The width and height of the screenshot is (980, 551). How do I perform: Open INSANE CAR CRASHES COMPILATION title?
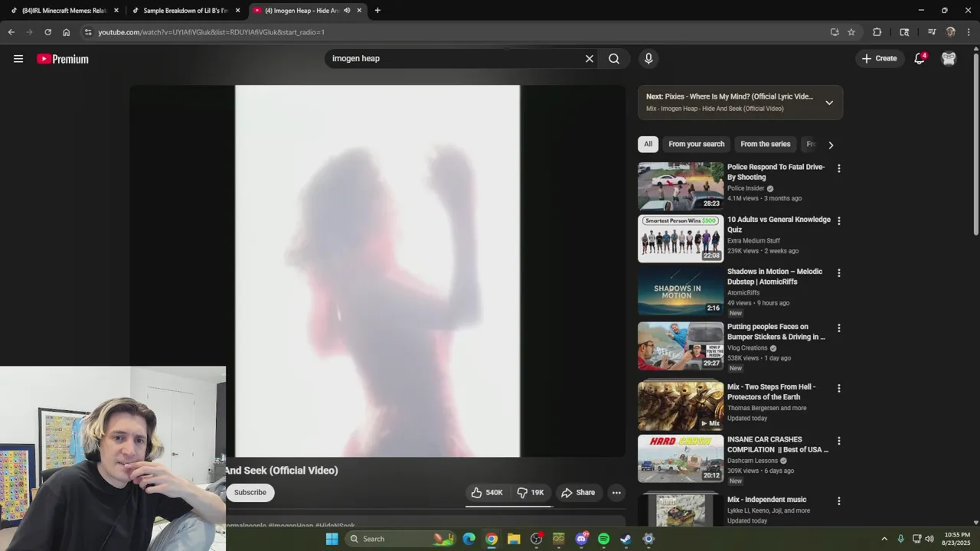point(778,445)
